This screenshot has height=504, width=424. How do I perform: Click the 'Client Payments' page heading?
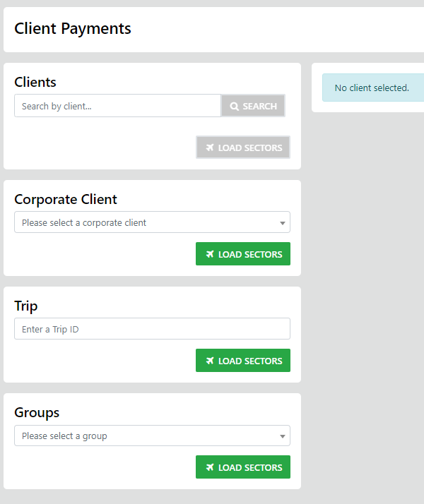[73, 28]
